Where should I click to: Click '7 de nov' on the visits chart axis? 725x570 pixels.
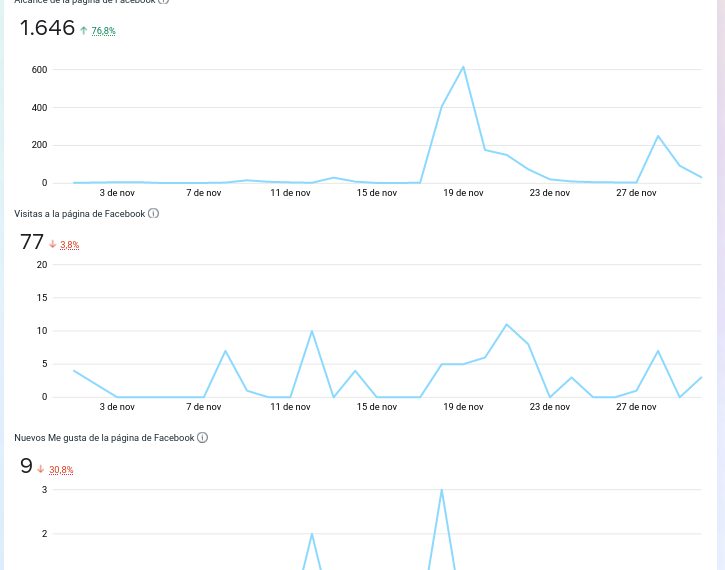[204, 407]
